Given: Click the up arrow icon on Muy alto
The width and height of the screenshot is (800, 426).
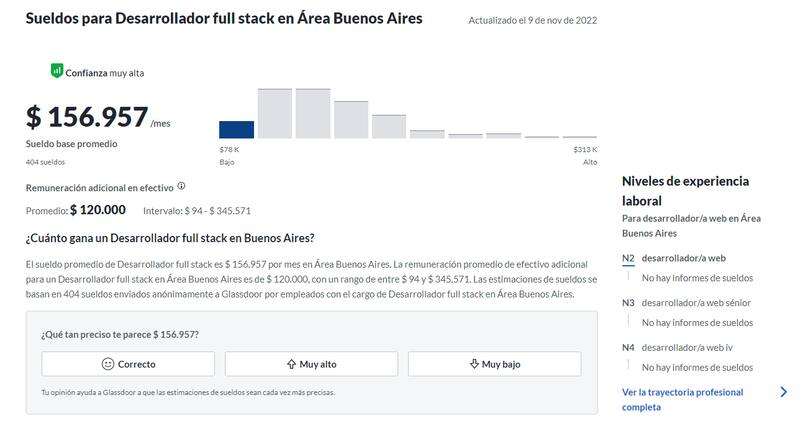Looking at the screenshot, I should click(x=291, y=364).
